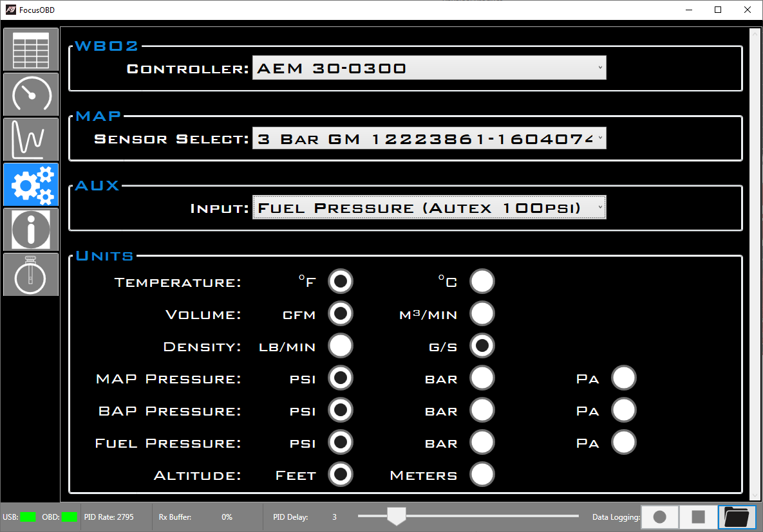Screen dimensions: 763x532
Task: Open the data table view icon
Action: pos(31,50)
